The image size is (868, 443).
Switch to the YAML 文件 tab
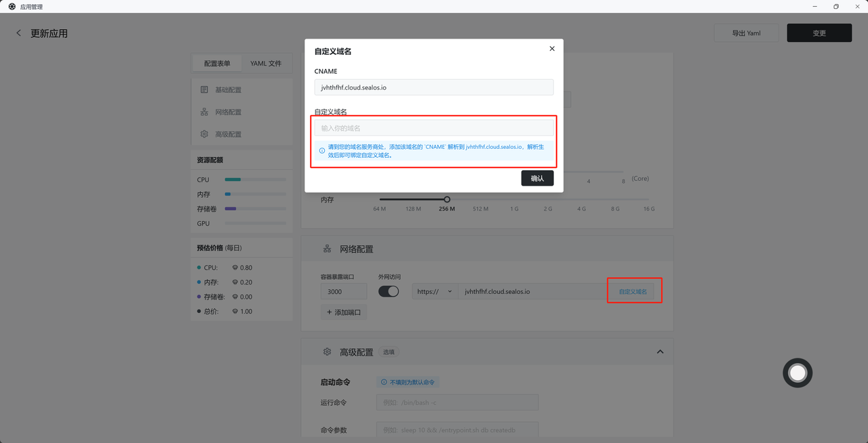click(266, 64)
